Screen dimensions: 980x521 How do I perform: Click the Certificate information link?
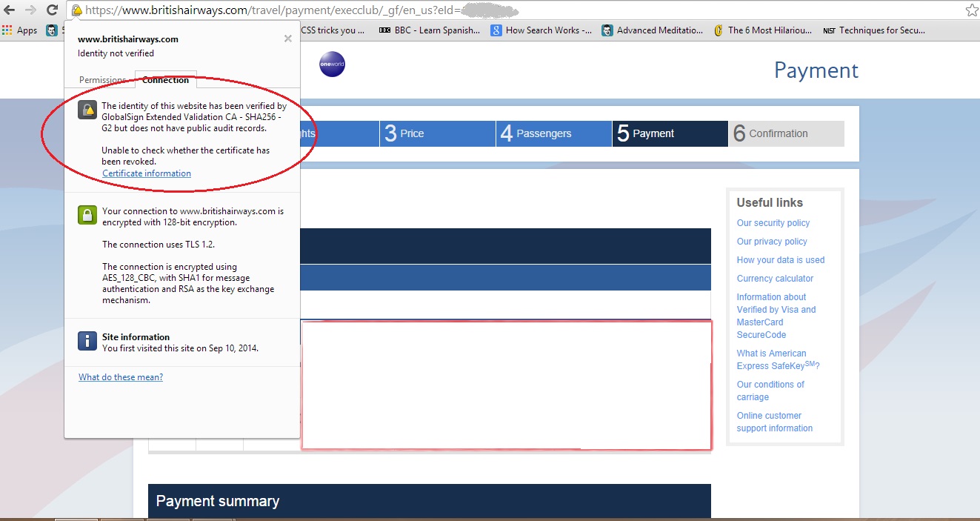(x=147, y=173)
